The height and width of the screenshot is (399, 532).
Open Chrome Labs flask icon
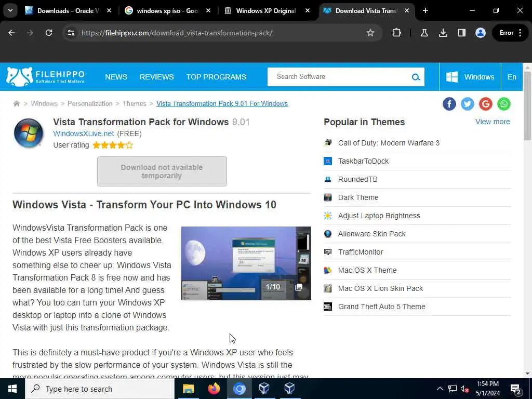click(424, 33)
